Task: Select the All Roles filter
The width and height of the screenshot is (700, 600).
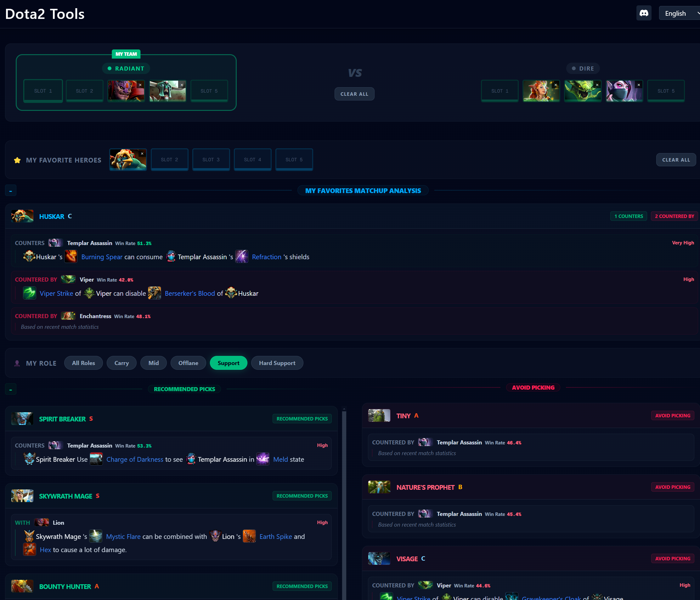Action: click(x=83, y=363)
